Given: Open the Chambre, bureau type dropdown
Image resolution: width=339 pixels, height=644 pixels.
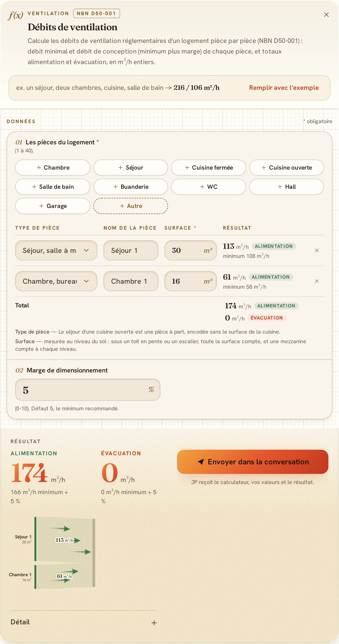Looking at the screenshot, I should (56, 281).
